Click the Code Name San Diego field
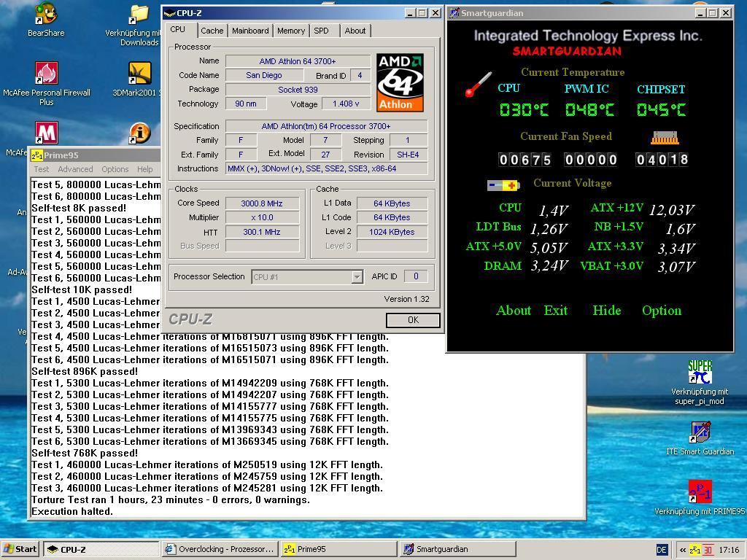This screenshot has width=747, height=560. (x=264, y=75)
